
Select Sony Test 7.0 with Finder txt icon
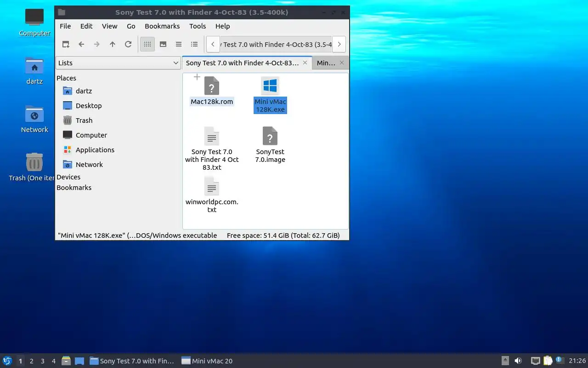point(212,136)
